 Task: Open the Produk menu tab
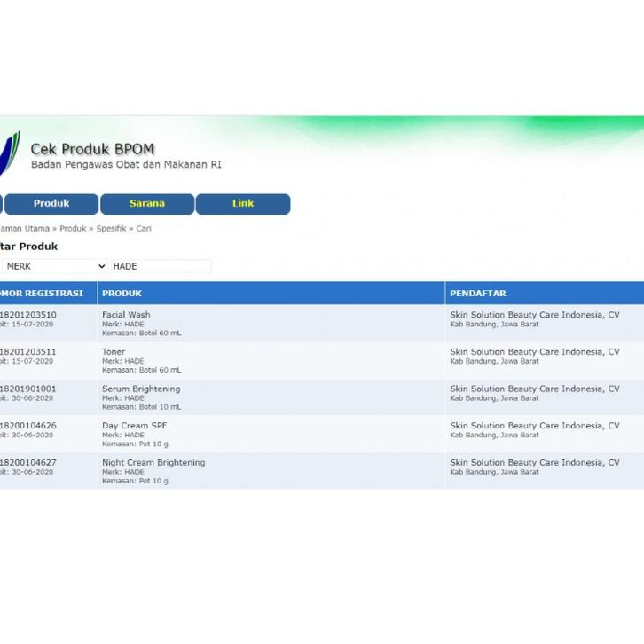pos(51,204)
